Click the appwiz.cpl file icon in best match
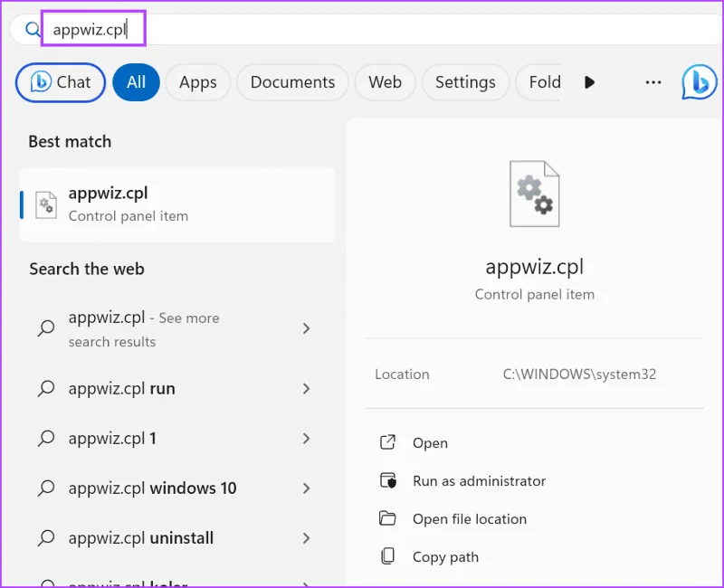724x588 pixels. (x=46, y=204)
